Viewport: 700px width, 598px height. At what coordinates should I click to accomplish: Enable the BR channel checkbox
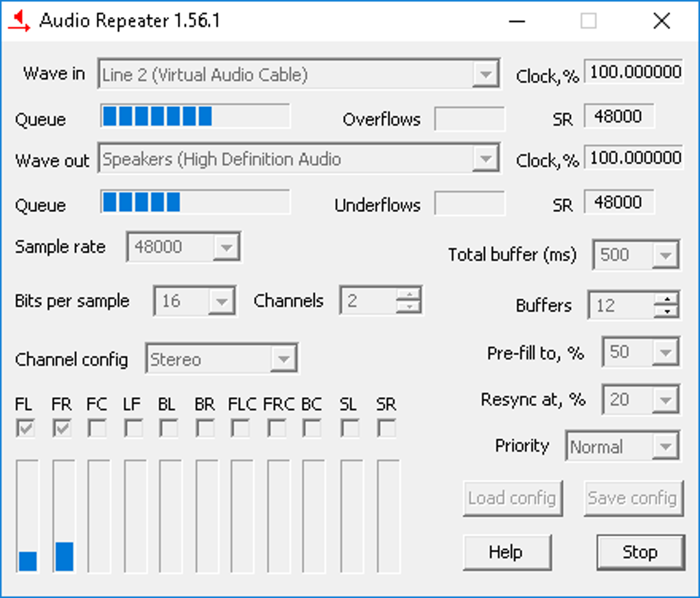tap(205, 429)
